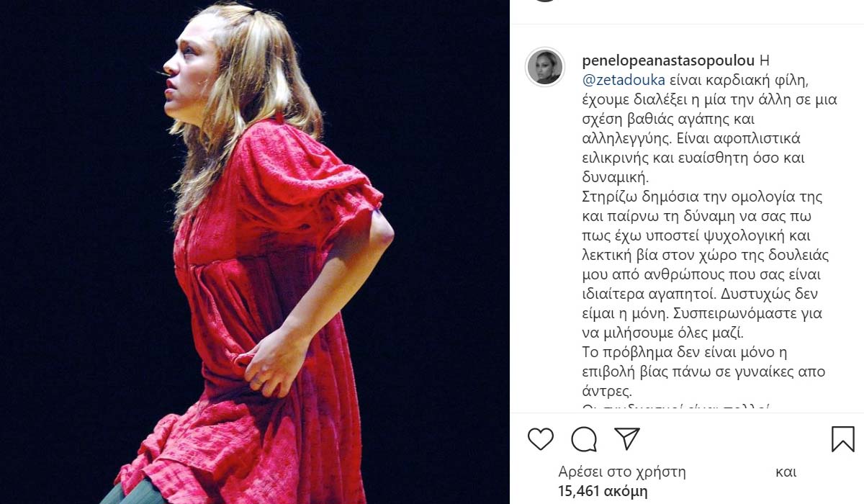Open the penelopeanastasopoulou username link
This screenshot has width=864, height=504.
(x=667, y=60)
